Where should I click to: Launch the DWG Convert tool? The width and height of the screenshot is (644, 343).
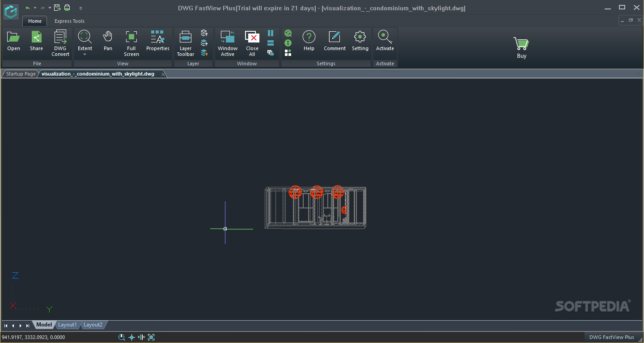(x=60, y=43)
